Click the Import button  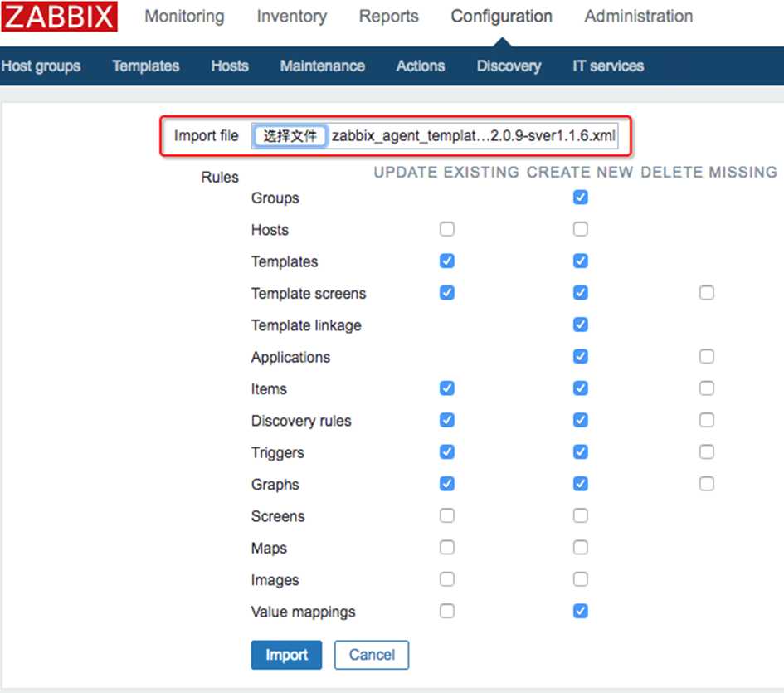point(286,655)
